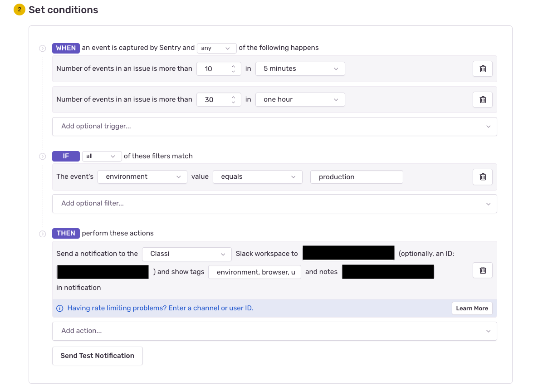538x392 pixels.
Task: Click the THEN badge
Action: tap(66, 233)
